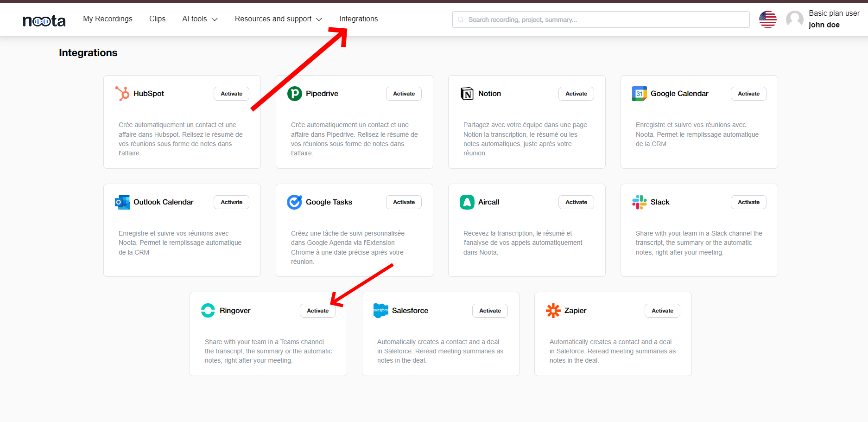Click the Google Tasks checkmark icon
The height and width of the screenshot is (422, 868).
[x=295, y=202]
